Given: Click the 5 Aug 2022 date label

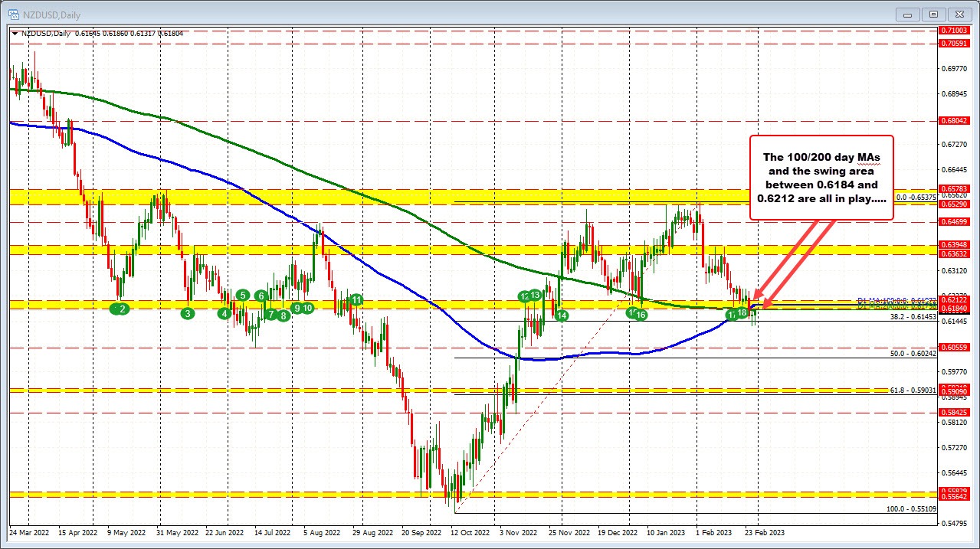Looking at the screenshot, I should [323, 531].
